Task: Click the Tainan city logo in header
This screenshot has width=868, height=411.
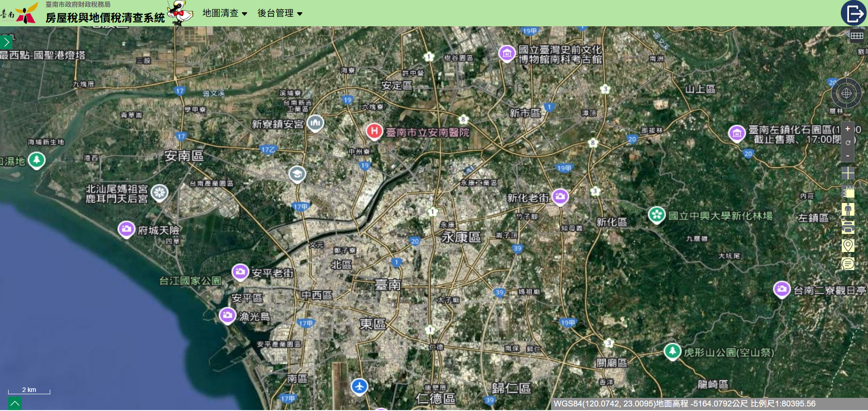Action: [20, 13]
